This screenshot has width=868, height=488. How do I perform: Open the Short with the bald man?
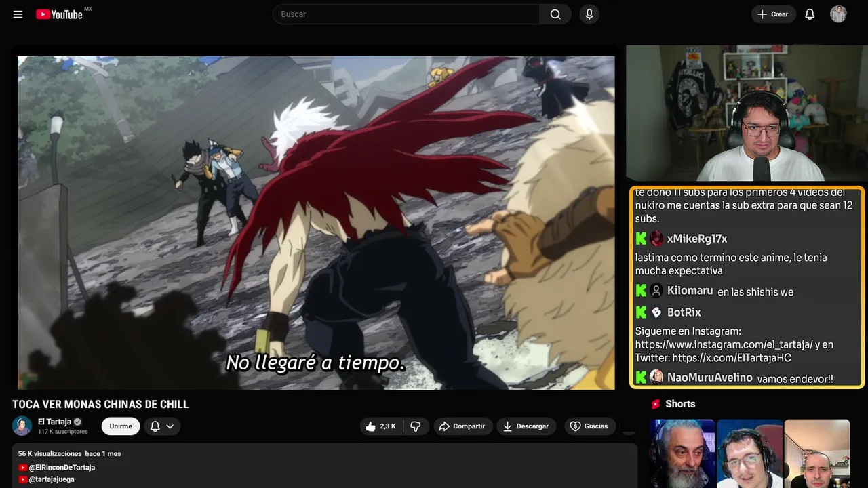point(816,453)
